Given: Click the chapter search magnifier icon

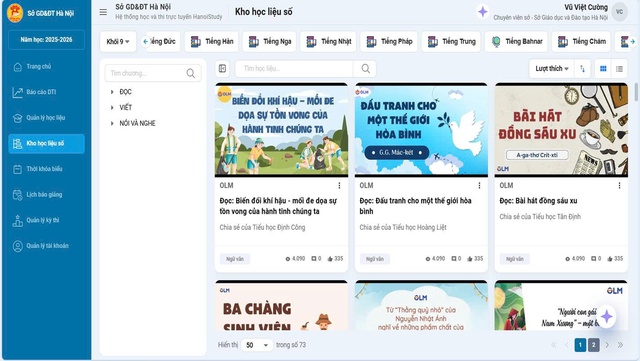Looking at the screenshot, I should [191, 74].
